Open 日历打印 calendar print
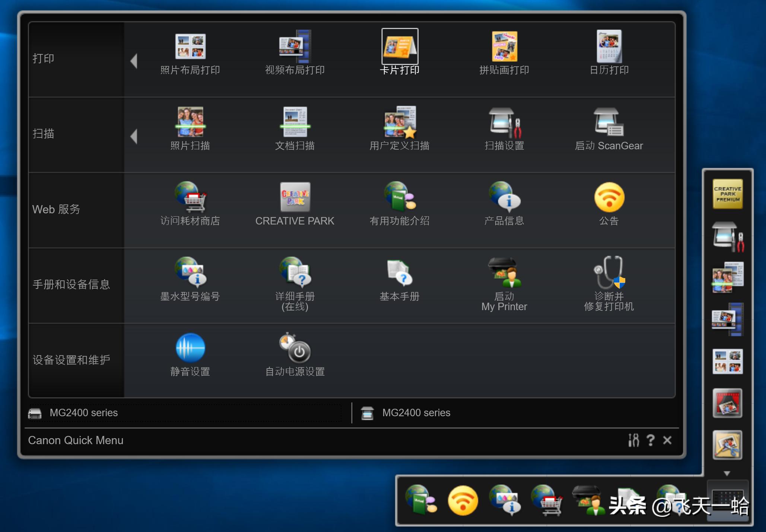 [x=609, y=47]
